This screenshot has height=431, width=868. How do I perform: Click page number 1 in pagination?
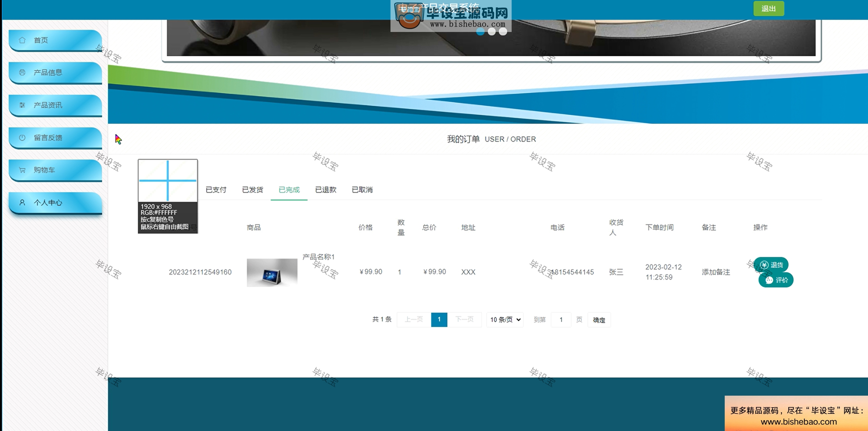click(x=439, y=319)
